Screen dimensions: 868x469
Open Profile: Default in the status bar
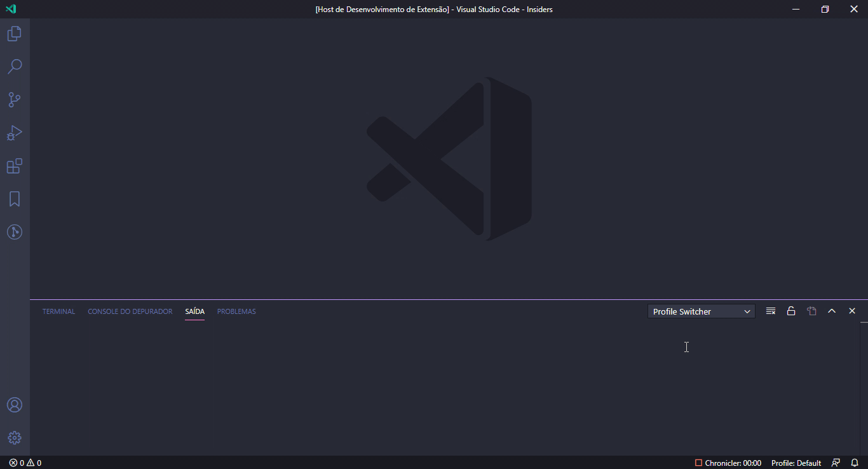click(x=796, y=463)
